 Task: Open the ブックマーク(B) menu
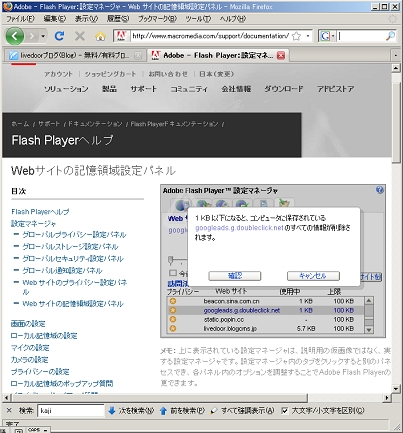click(x=158, y=19)
